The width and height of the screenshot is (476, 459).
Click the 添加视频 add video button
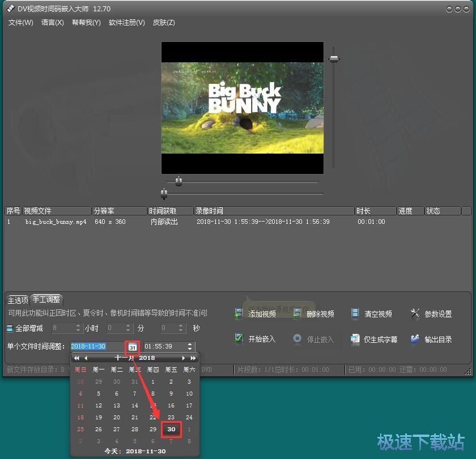(256, 313)
